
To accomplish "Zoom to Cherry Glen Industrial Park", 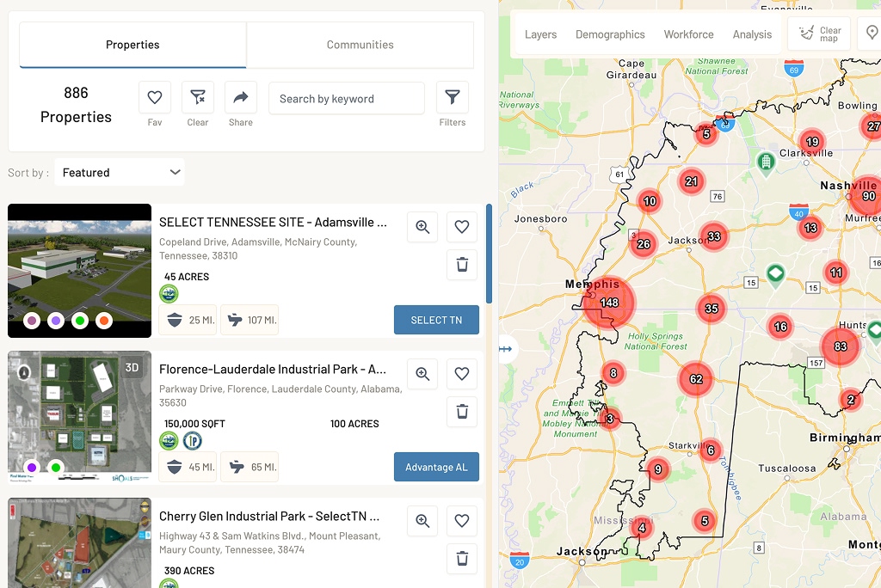I will pyautogui.click(x=422, y=521).
